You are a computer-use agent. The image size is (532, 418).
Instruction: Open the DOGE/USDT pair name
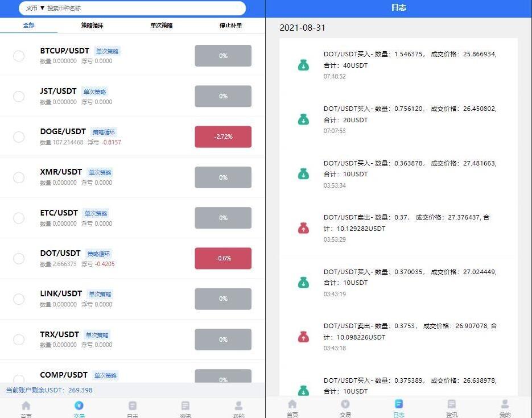pos(63,131)
